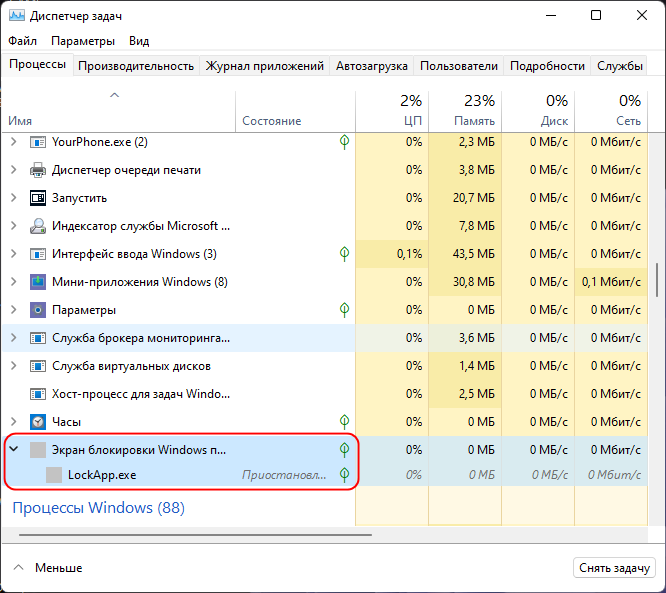Expand the Параметры process
Image resolution: width=666 pixels, height=593 pixels.
click(x=14, y=310)
